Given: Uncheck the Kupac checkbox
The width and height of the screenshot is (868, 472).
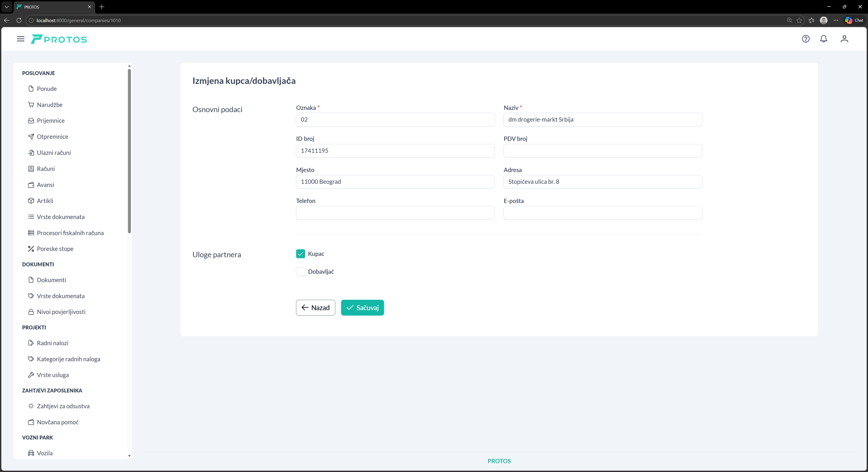Looking at the screenshot, I should pyautogui.click(x=300, y=254).
